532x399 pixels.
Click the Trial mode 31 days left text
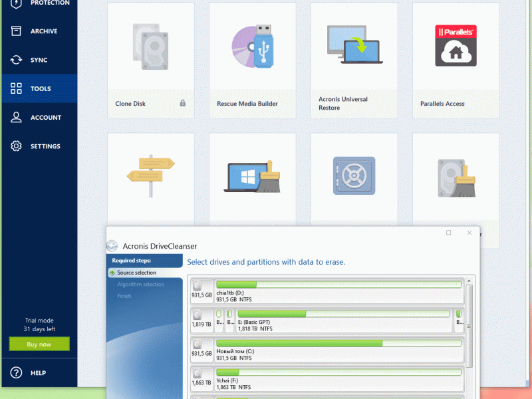(x=39, y=325)
